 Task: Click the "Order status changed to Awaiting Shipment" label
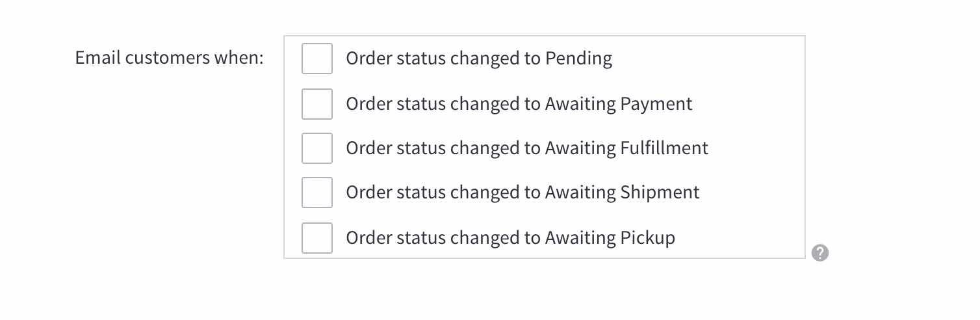point(522,193)
